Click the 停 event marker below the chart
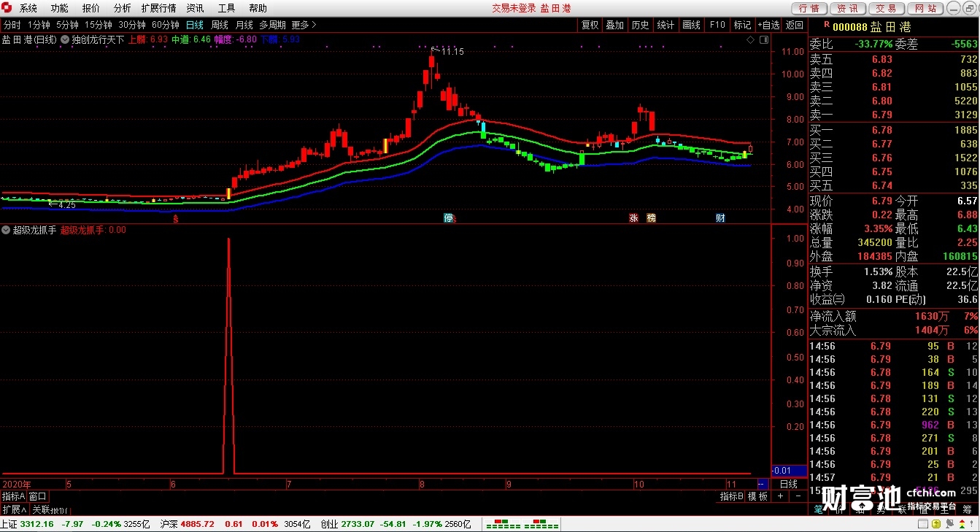Screen dimensions: 980x532 pos(449,218)
